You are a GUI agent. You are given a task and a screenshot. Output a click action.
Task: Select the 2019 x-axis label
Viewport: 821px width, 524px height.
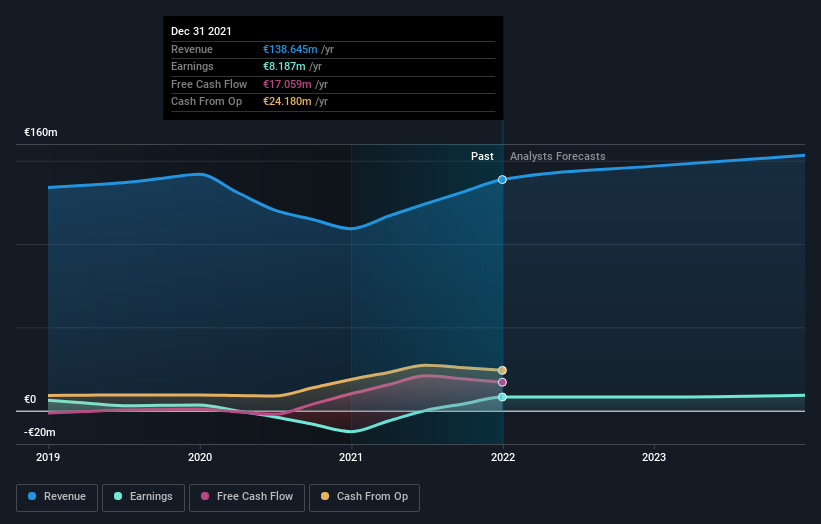(x=48, y=457)
